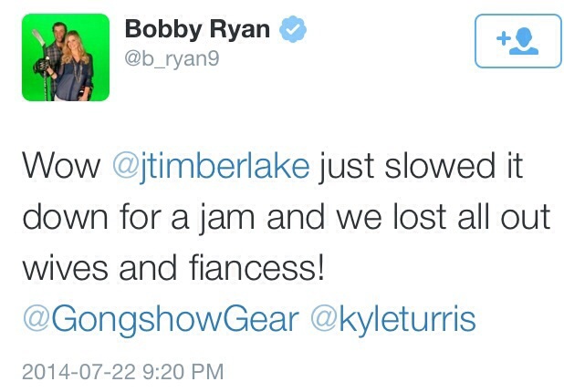Click the blue verified badge
The width and height of the screenshot is (564, 392).
[x=291, y=31]
